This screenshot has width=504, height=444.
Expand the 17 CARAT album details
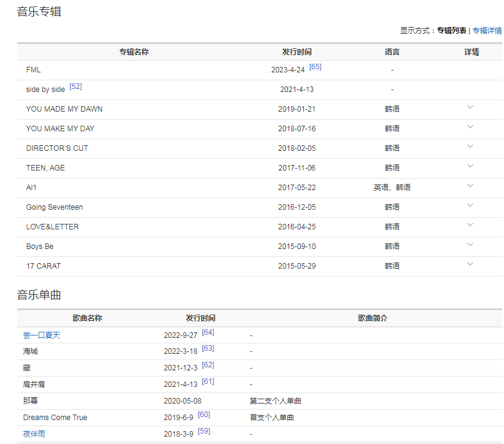click(470, 264)
